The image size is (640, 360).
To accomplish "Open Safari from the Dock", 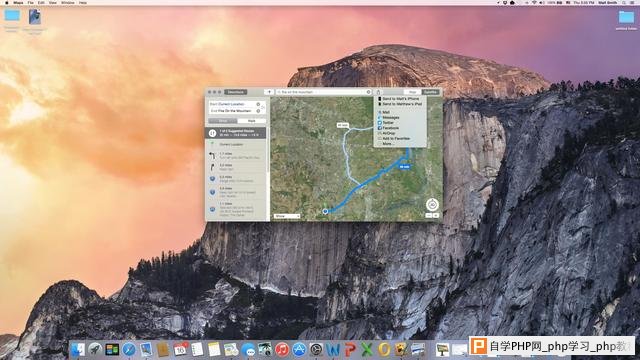I will 129,350.
